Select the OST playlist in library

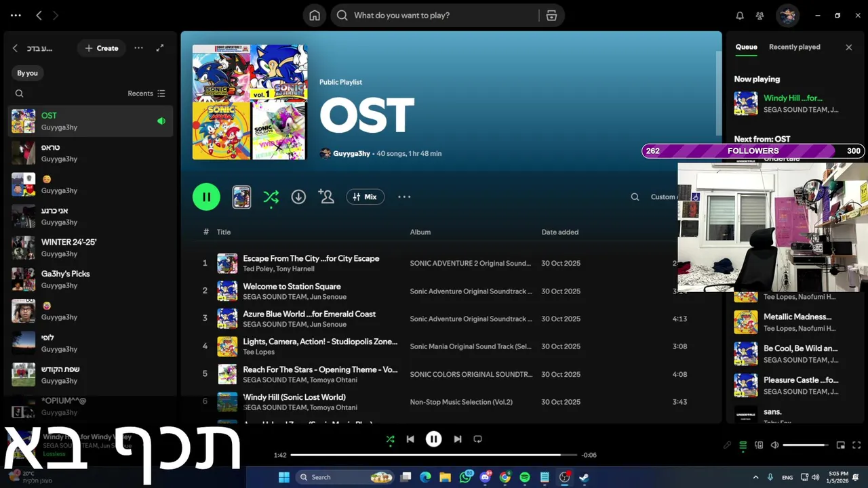(90, 121)
